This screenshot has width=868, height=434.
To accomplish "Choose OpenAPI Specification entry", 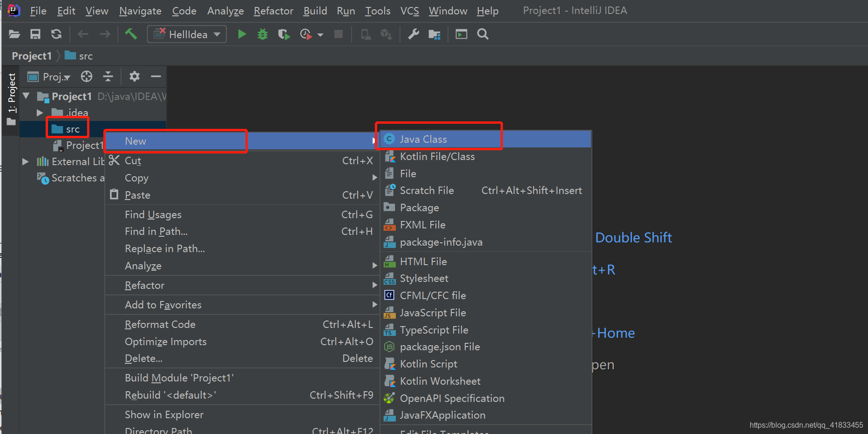I will pos(486,398).
